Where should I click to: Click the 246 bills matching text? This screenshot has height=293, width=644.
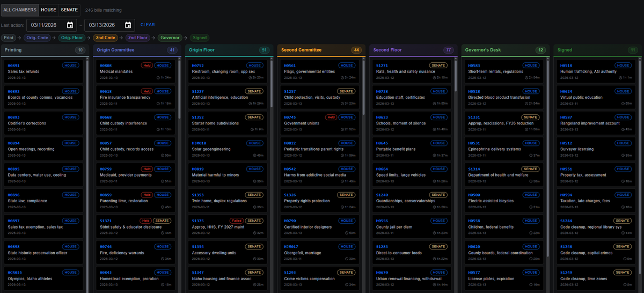tap(104, 10)
